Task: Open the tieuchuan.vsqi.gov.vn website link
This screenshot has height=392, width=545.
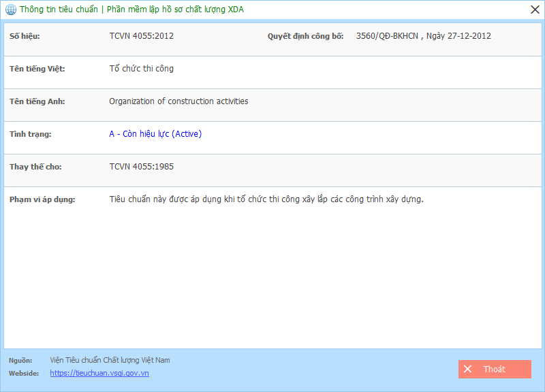Action: click(99, 373)
